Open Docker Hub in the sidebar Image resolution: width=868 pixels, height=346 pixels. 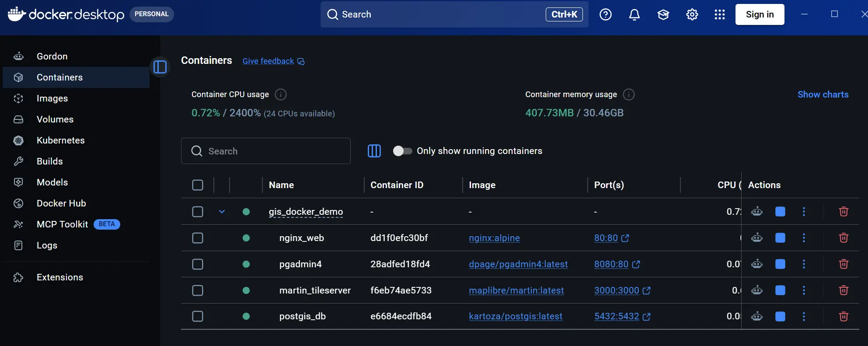[x=76, y=203]
